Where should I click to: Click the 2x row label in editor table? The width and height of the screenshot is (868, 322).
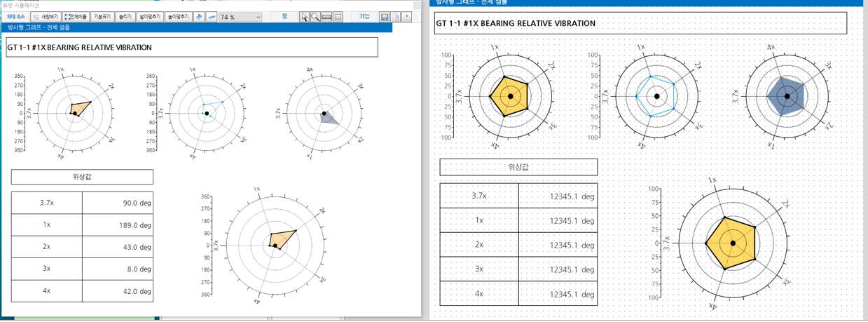[x=479, y=245]
